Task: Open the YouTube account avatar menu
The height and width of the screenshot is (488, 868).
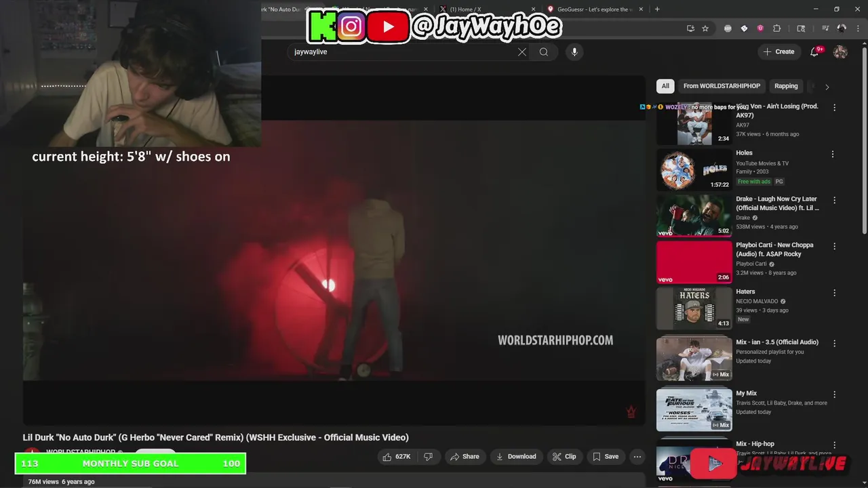Action: coord(840,52)
